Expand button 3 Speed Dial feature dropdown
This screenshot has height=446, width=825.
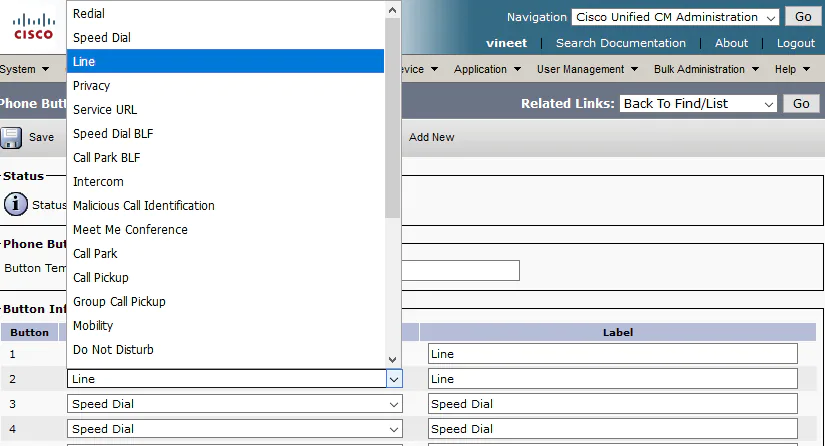pos(235,404)
